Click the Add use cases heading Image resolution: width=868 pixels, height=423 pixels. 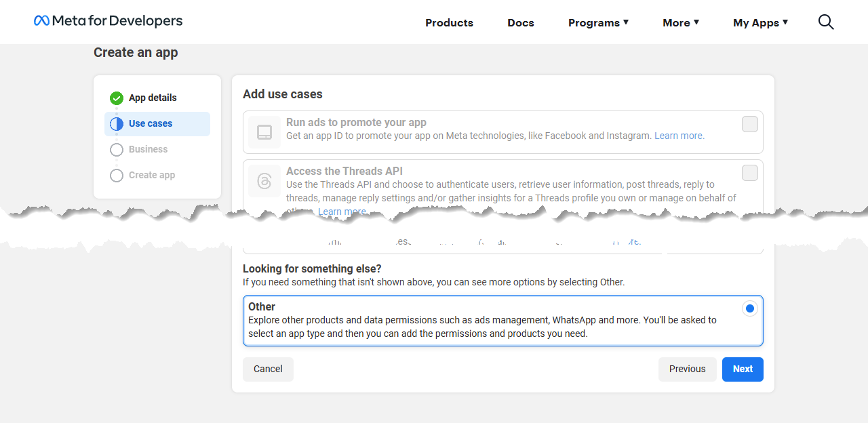283,94
